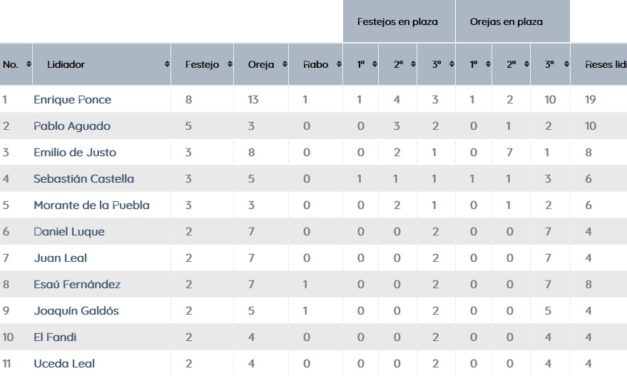This screenshot has height=376, width=627.
Task: Select Emilio de Justo name
Action: click(x=75, y=152)
